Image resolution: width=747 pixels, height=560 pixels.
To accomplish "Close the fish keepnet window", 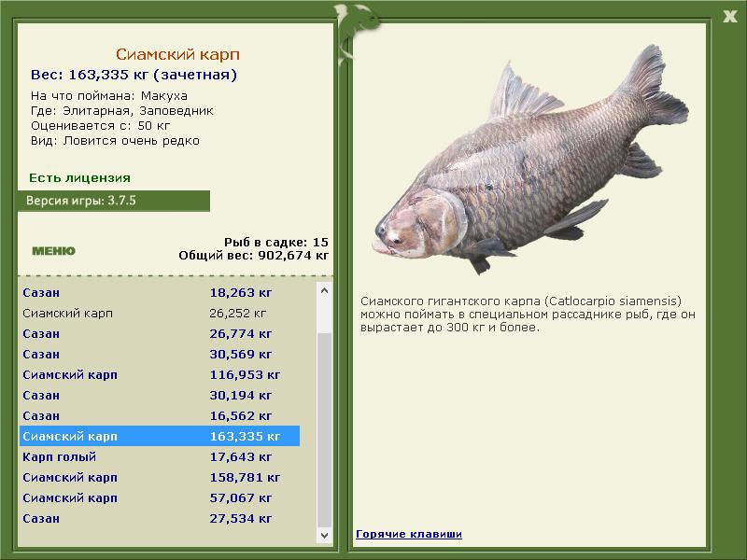I will pos(729,17).
